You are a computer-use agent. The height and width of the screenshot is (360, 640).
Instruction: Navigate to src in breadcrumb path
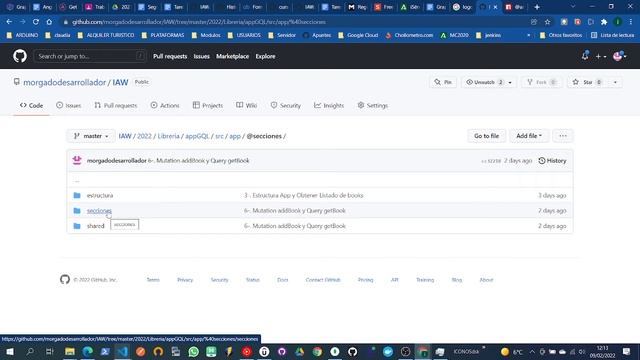click(x=219, y=136)
